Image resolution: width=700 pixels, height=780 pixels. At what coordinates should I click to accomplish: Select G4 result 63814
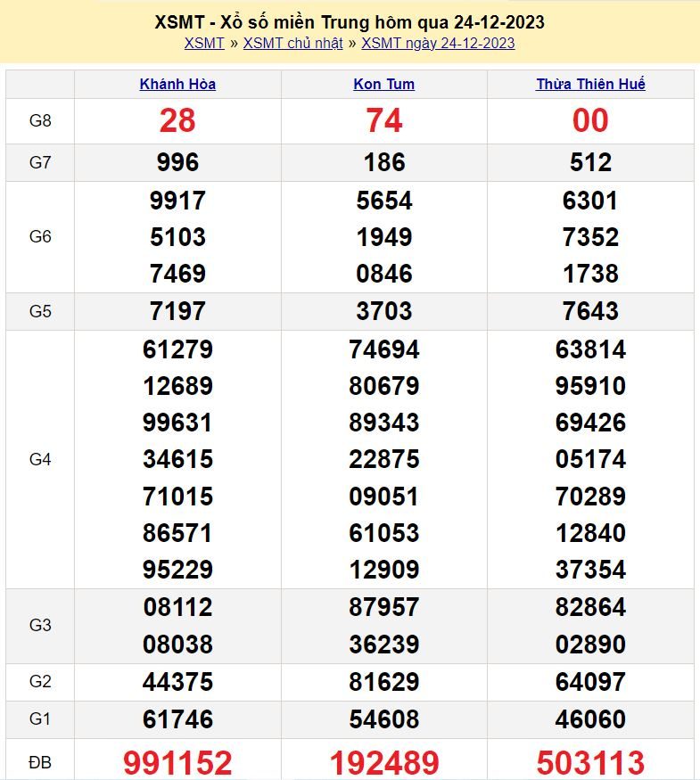tap(590, 349)
